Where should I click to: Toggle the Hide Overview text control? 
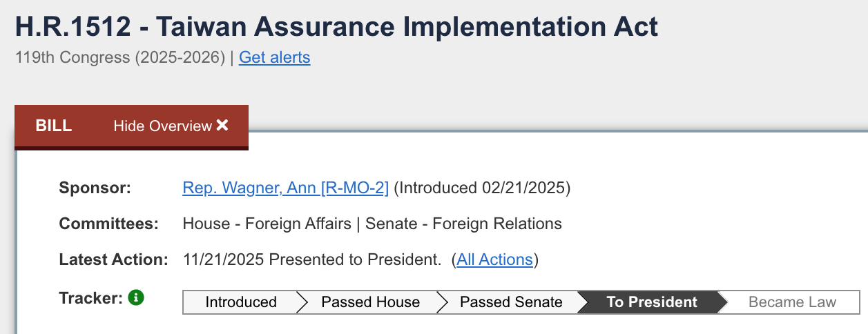tap(162, 126)
